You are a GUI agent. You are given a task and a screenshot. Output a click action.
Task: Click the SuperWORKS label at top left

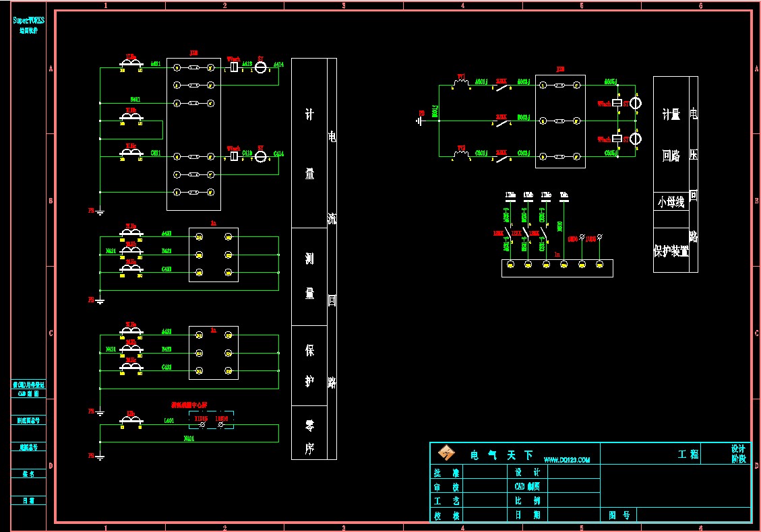click(29, 21)
